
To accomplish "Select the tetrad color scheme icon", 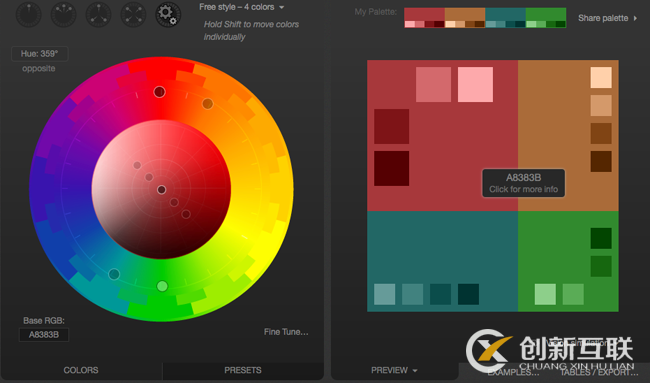I will pos(133,14).
